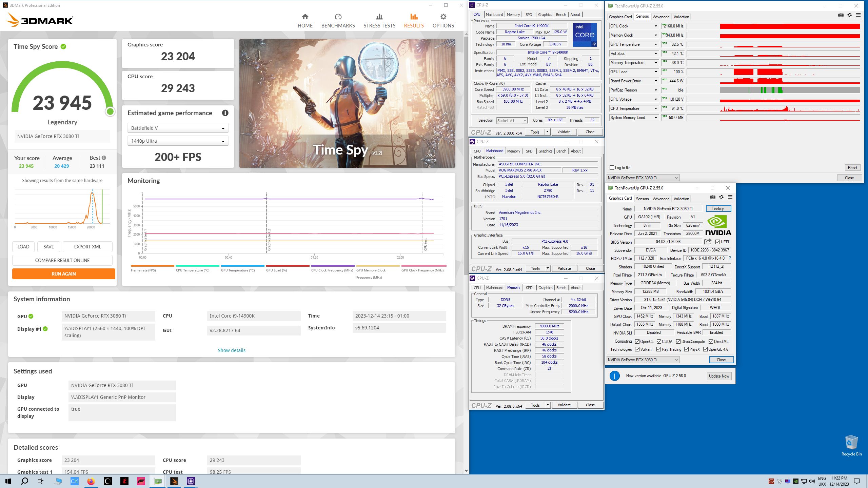Image resolution: width=868 pixels, height=488 pixels.
Task: Click Update Now for GPU-Z
Action: (719, 376)
